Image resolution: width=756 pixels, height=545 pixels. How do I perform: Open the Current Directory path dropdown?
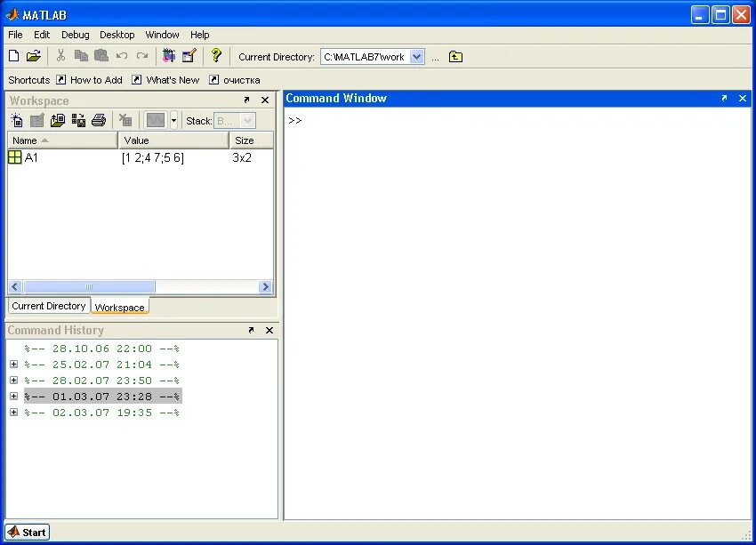tap(417, 57)
